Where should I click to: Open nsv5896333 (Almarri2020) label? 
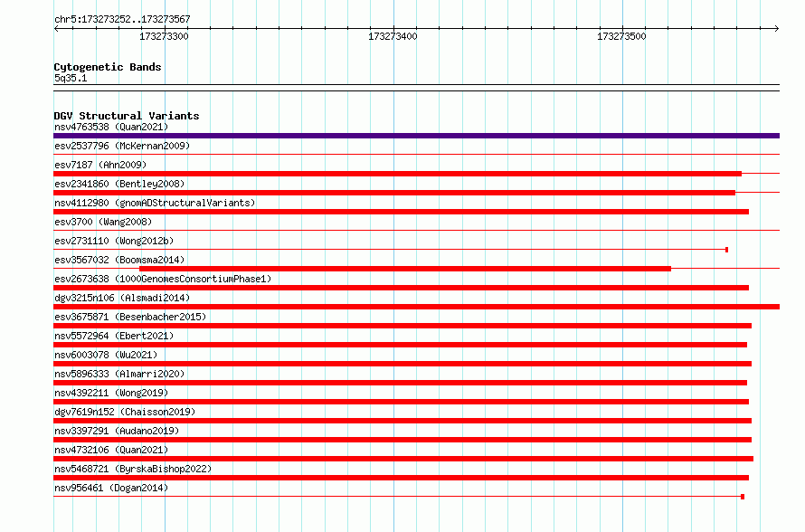(119, 374)
